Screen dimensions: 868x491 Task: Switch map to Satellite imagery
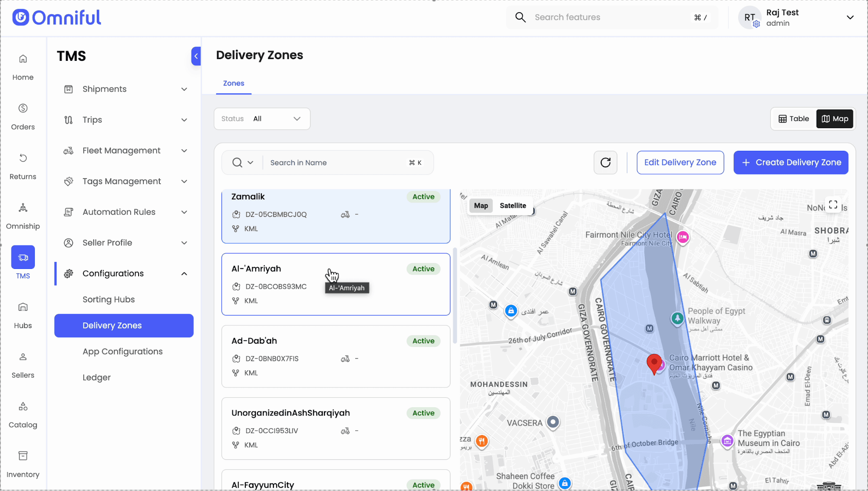(512, 206)
